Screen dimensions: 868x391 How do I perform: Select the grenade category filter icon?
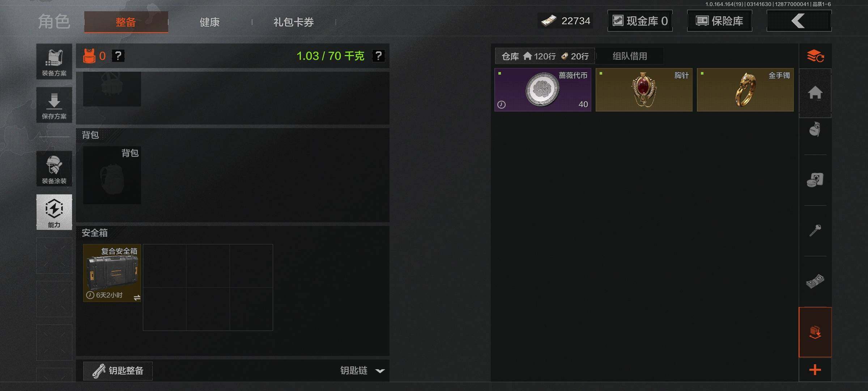point(815,130)
